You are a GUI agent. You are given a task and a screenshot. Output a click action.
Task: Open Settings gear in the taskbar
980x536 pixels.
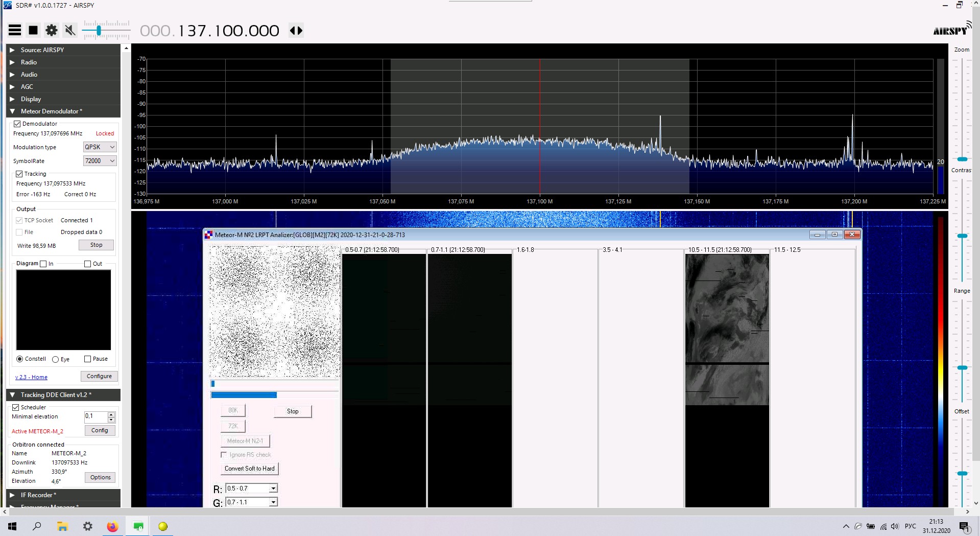tap(88, 526)
